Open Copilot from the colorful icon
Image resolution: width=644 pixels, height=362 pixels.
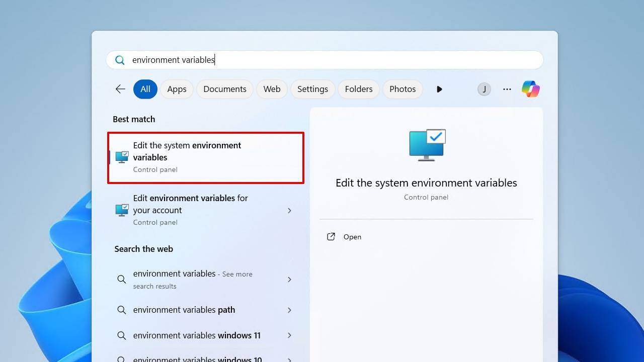point(530,89)
